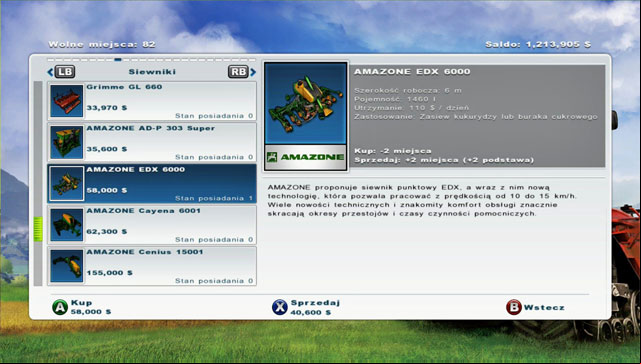The height and width of the screenshot is (364, 641).
Task: Click the 58,000 $ price in list row
Action: (x=107, y=191)
